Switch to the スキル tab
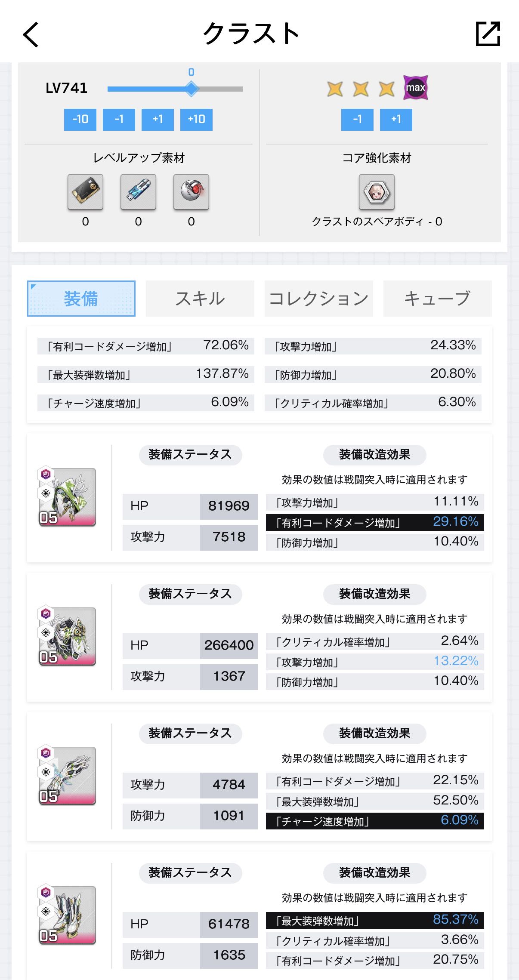The width and height of the screenshot is (519, 980). (200, 299)
